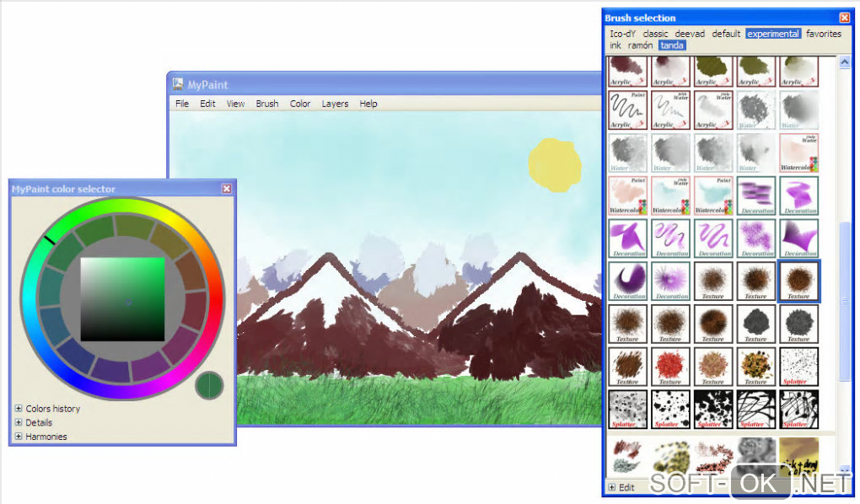860x504 pixels.
Task: Choose the pink chain-pattern brush in bottom row
Action: coord(713,456)
